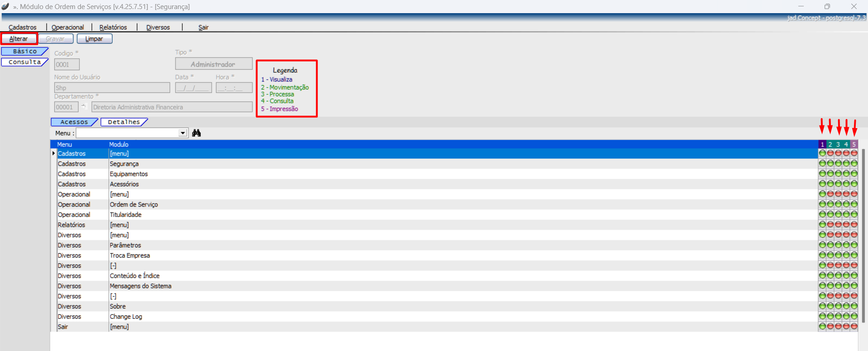Switch to the Consulta side tab

24,62
